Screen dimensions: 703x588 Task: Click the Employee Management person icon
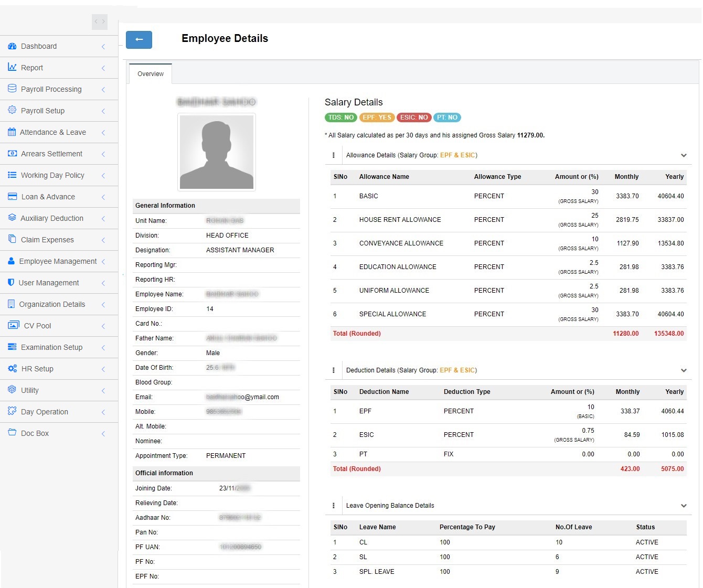tap(11, 261)
